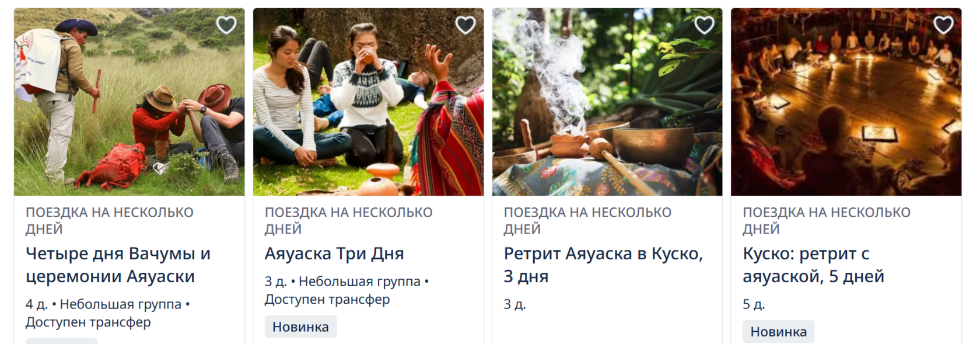Toggle wishlist heart on Аяуаска Три Дня card
The width and height of the screenshot is (980, 344).
click(x=466, y=25)
